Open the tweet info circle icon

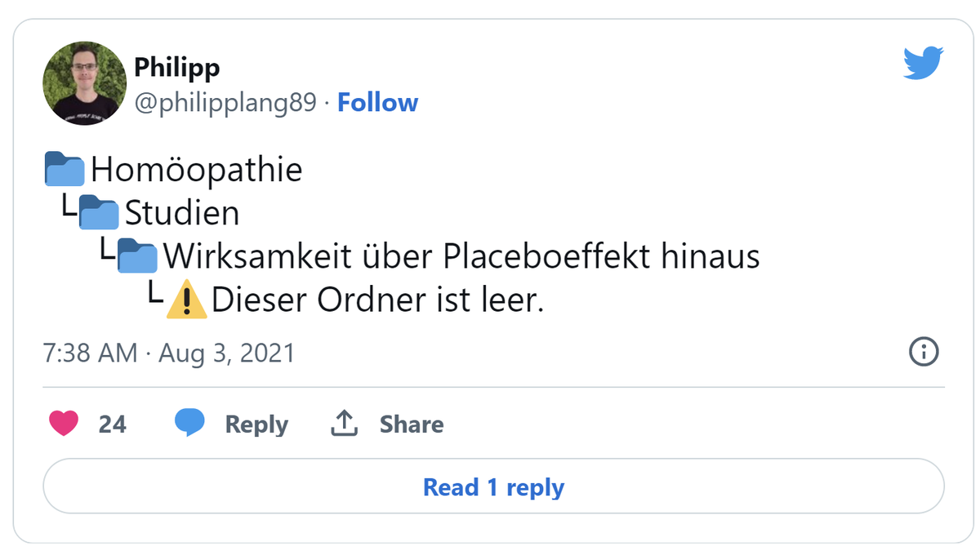[924, 352]
